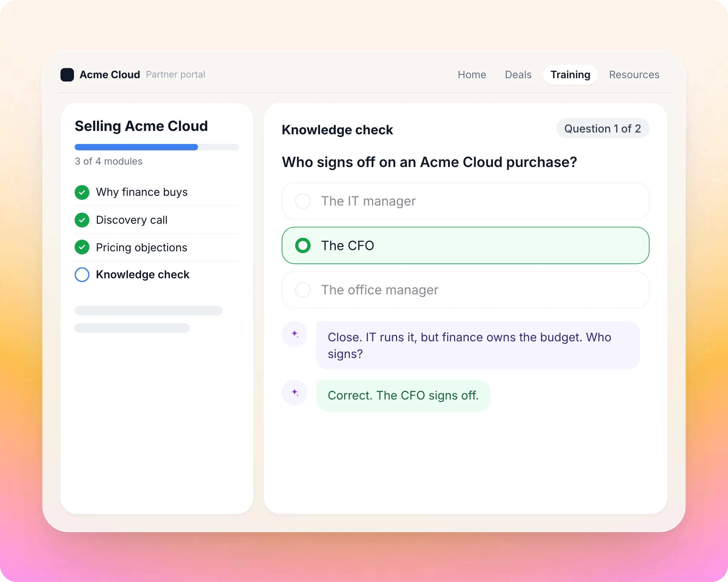
Task: Open the Training tab
Action: (570, 75)
